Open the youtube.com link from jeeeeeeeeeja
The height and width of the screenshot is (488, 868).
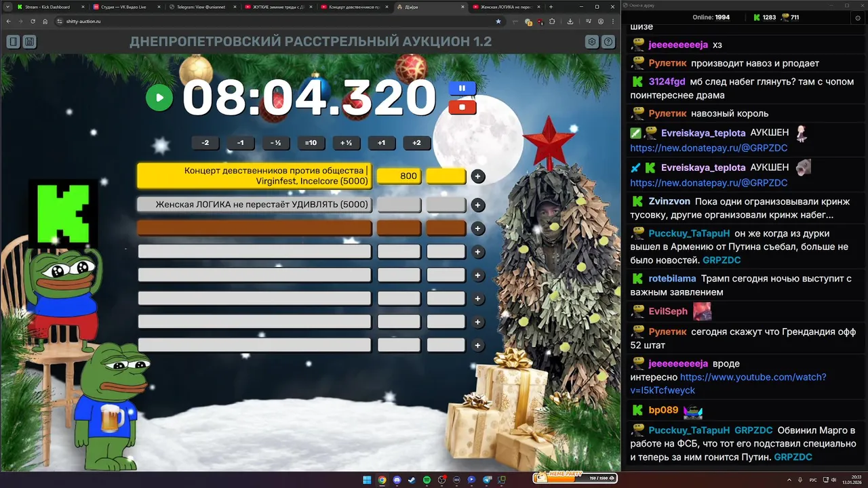coord(728,384)
